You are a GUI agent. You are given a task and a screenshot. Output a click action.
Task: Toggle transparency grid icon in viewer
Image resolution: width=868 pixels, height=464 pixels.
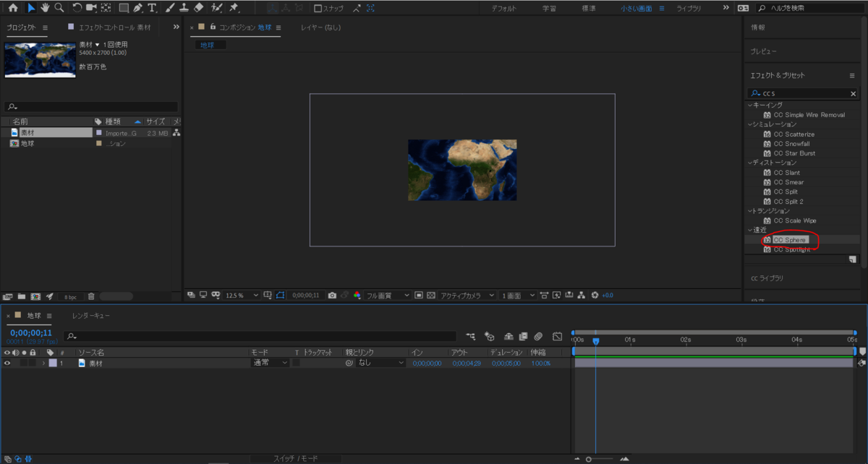[431, 295]
